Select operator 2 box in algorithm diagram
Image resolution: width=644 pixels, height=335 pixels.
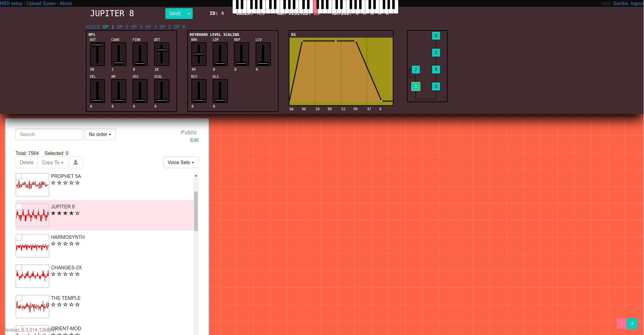(415, 69)
